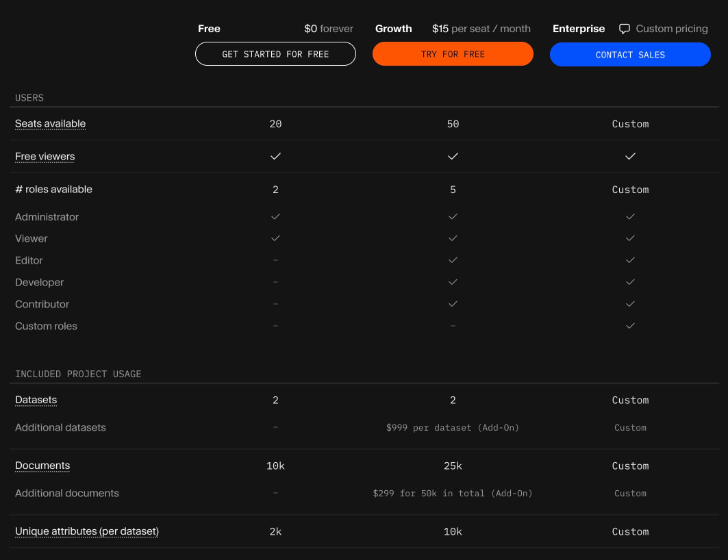Click Editor checkmark in Enterprise column
728x560 pixels.
(x=630, y=260)
